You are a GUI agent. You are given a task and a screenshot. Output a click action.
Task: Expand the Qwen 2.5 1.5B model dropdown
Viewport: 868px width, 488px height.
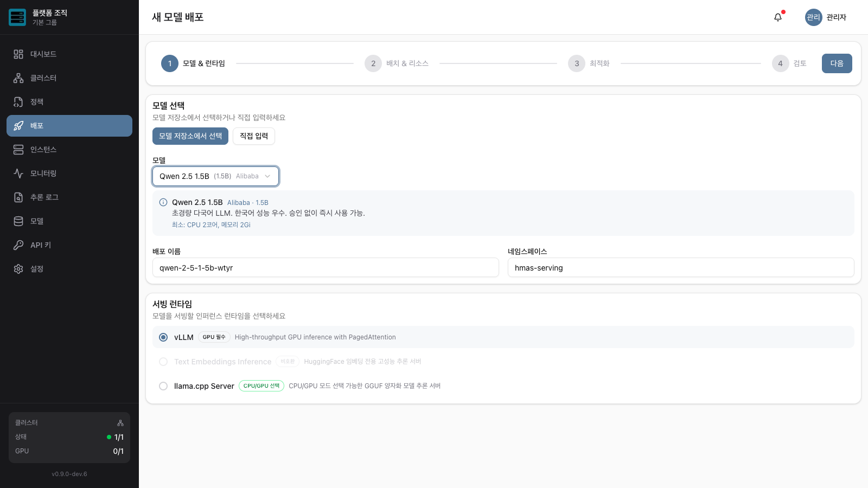(216, 176)
